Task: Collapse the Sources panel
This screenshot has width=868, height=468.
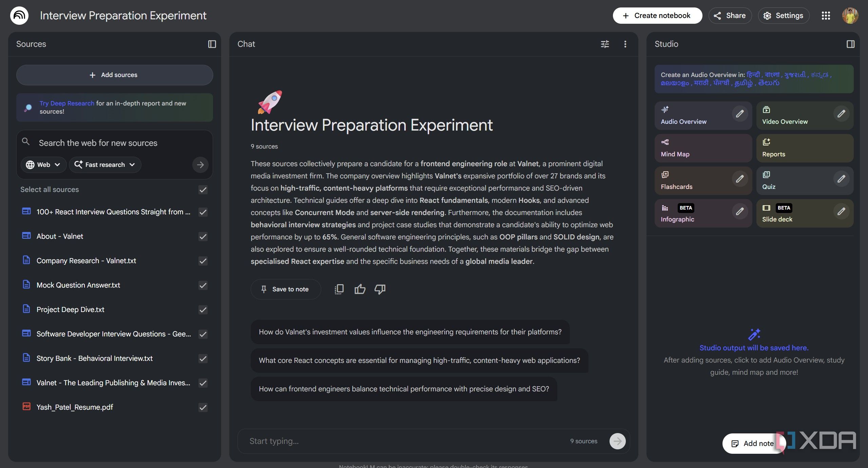Action: pyautogui.click(x=212, y=44)
